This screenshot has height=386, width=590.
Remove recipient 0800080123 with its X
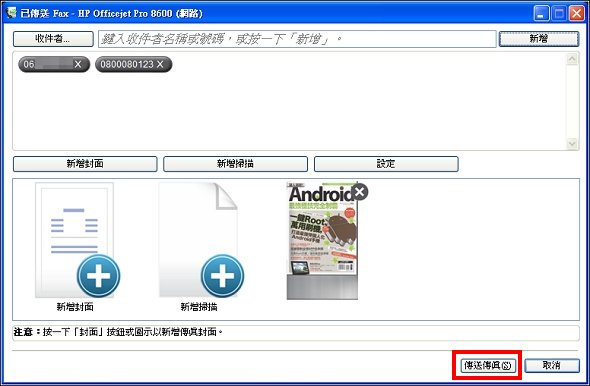(x=160, y=64)
